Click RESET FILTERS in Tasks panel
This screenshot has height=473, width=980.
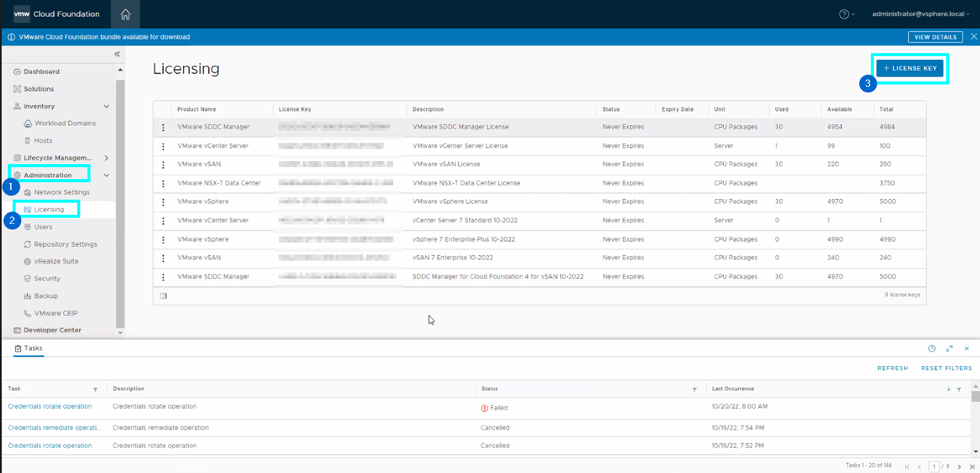point(946,368)
